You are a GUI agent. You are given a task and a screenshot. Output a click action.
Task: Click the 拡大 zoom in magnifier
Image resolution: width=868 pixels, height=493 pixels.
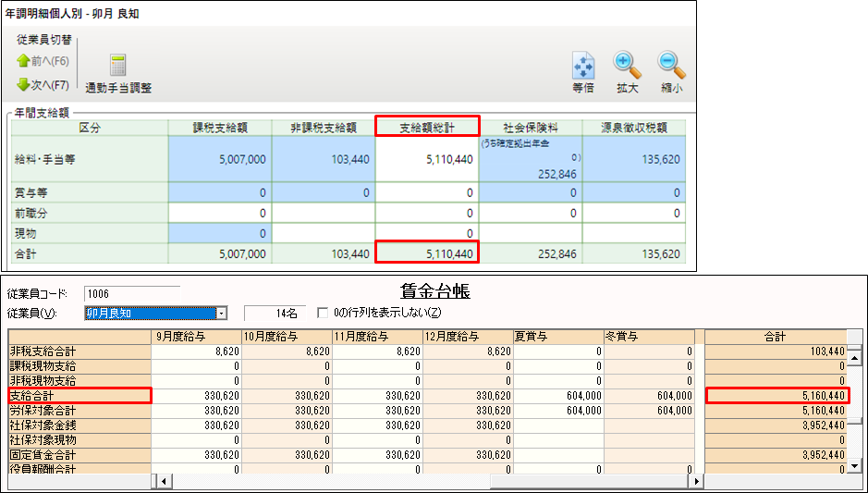coord(628,66)
